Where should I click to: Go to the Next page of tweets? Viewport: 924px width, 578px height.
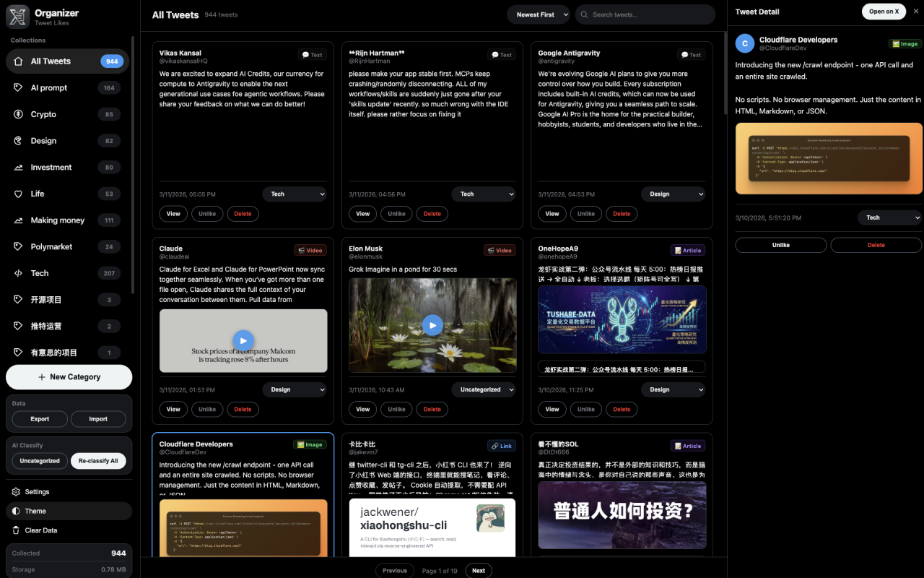[x=479, y=571]
